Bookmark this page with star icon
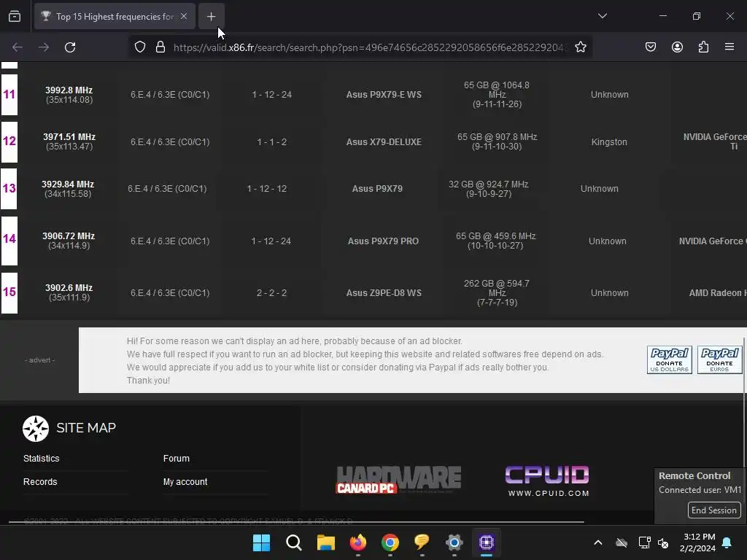 [x=580, y=47]
